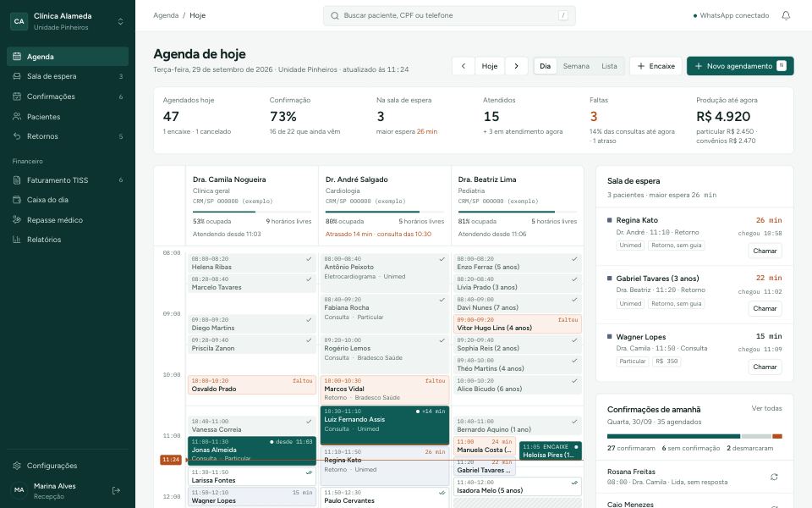Image resolution: width=812 pixels, height=508 pixels.
Task: Open the Agenda sidebar item
Action: click(x=68, y=57)
